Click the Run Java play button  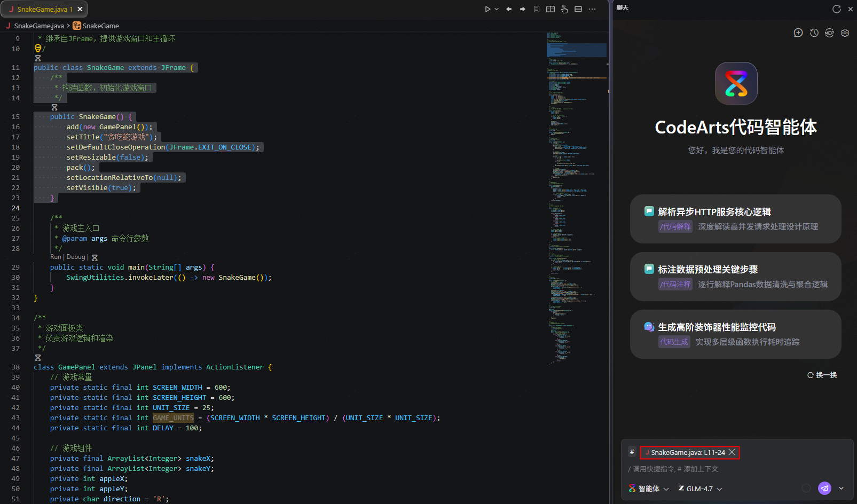[x=487, y=9]
